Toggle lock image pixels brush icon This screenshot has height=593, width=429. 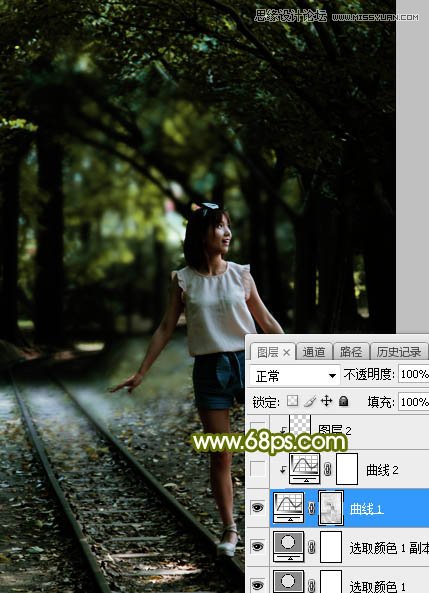tap(310, 401)
